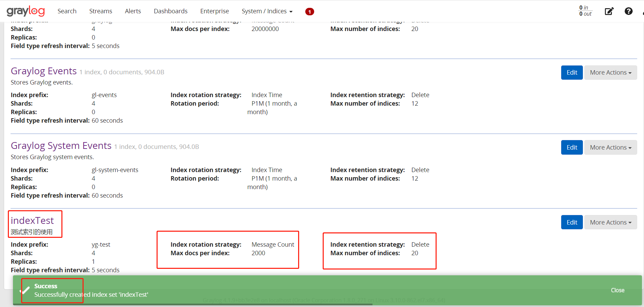Image resolution: width=644 pixels, height=307 pixels.
Task: Click 'Message Count' rotation strategy for indexTest
Action: click(x=273, y=245)
